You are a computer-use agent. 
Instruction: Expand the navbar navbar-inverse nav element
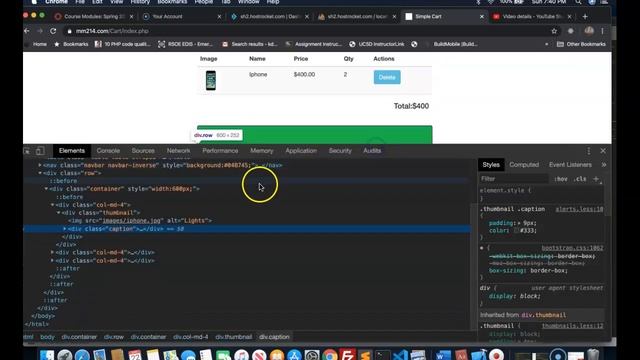(x=40, y=165)
